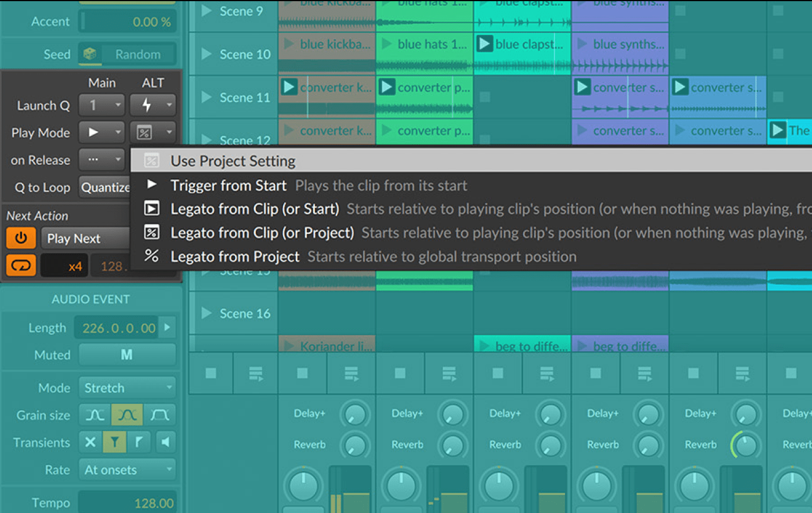This screenshot has width=812, height=513.
Task: Click the fourth track's clip queue icon
Action: click(x=644, y=373)
